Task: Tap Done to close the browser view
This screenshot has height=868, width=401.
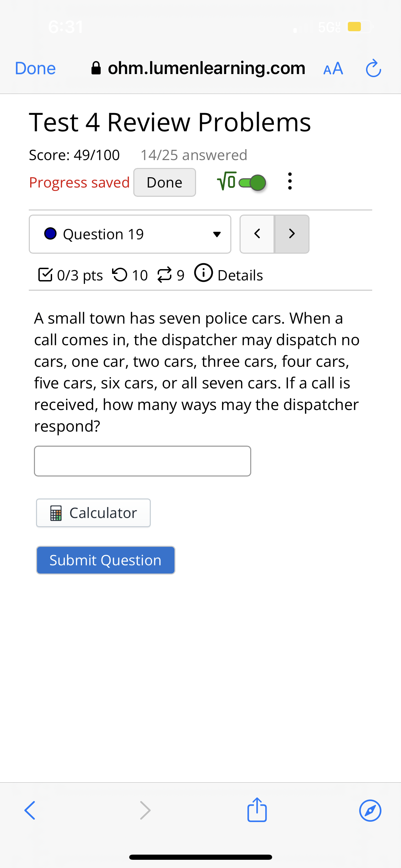Action: pos(35,68)
